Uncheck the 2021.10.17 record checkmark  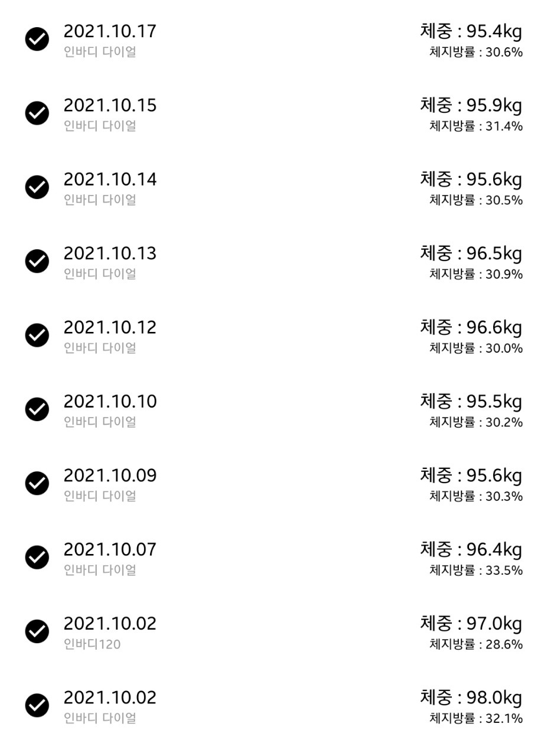pyautogui.click(x=37, y=39)
